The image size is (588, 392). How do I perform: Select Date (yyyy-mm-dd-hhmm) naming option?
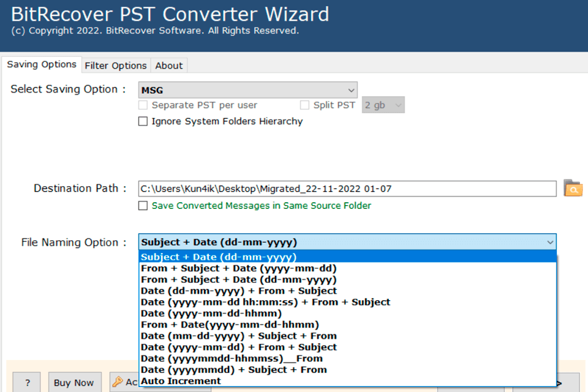coord(347,313)
